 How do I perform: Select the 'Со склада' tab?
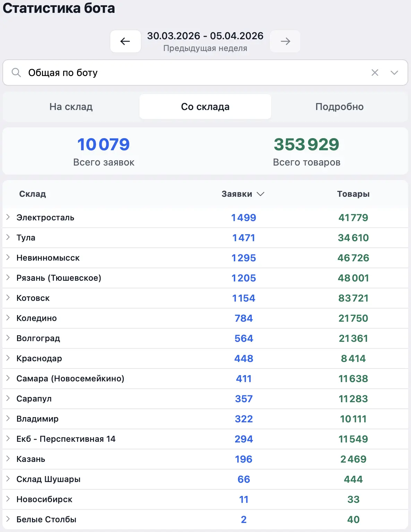[205, 107]
